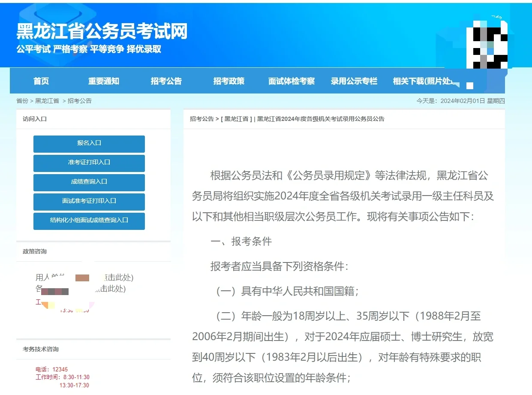Viewport: 532px width, 395px height.
Task: Click the 成绩查询入口 button
Action: click(x=89, y=183)
